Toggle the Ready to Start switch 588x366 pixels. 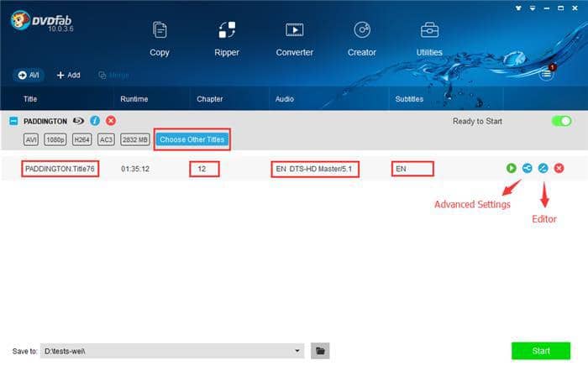click(561, 121)
